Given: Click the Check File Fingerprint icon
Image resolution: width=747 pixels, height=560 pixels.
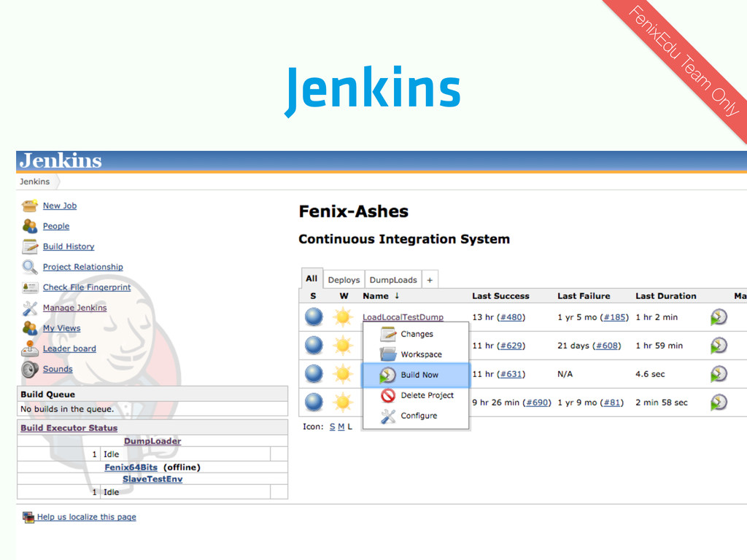Looking at the screenshot, I should pyautogui.click(x=29, y=287).
